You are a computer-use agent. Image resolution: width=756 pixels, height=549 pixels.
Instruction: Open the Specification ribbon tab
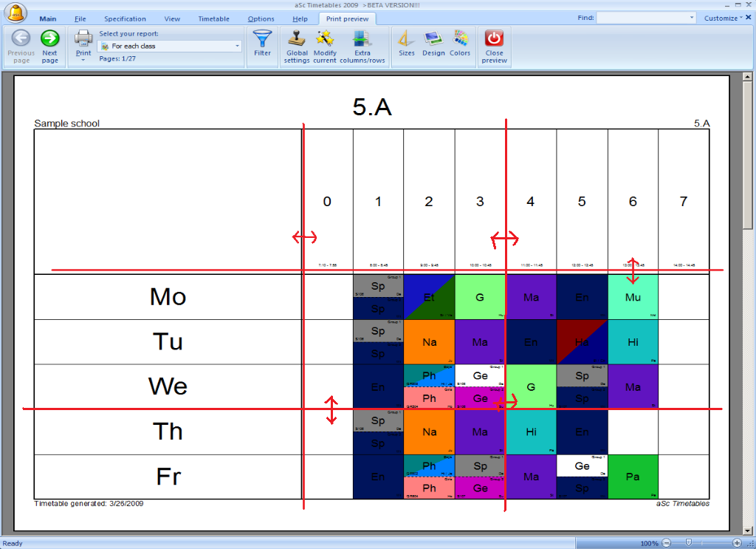point(125,18)
